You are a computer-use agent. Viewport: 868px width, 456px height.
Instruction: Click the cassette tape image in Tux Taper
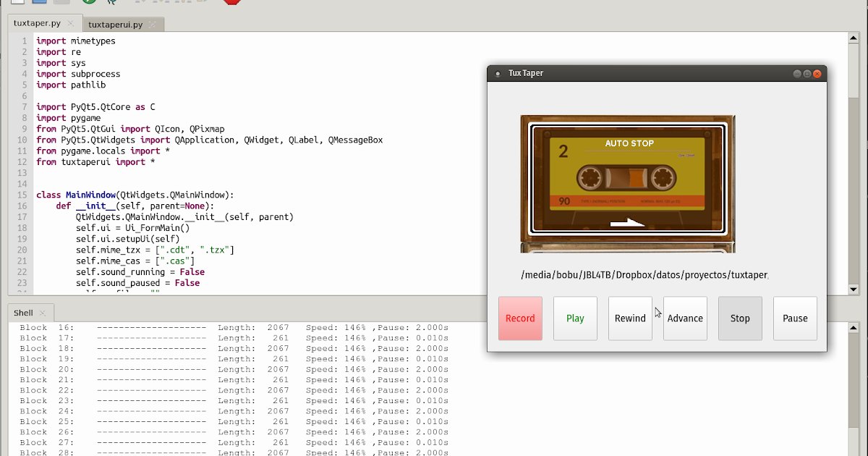click(628, 182)
